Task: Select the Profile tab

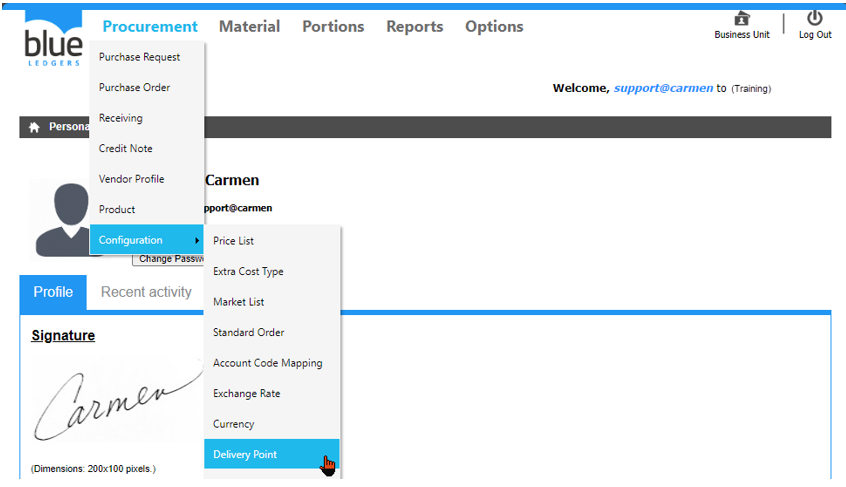Action: tap(53, 292)
